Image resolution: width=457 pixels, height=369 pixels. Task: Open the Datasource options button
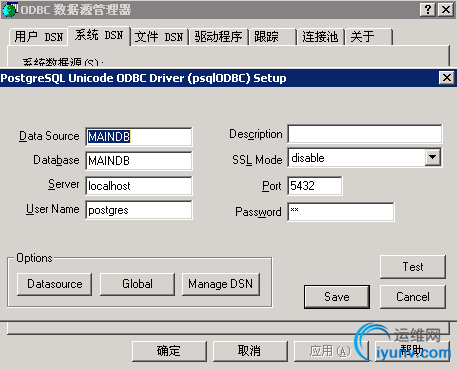pyautogui.click(x=55, y=284)
